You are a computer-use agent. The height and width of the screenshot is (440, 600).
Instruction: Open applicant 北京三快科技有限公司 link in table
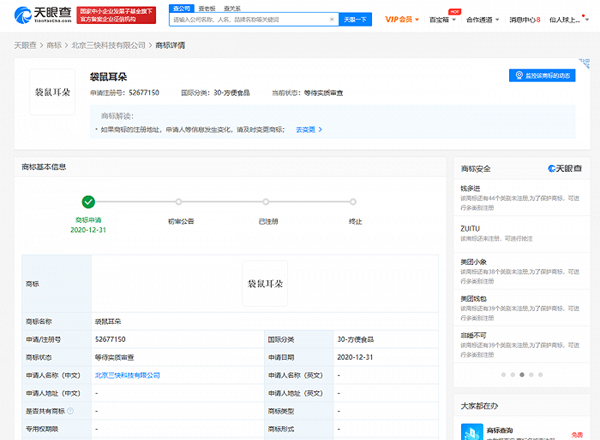pyautogui.click(x=127, y=375)
